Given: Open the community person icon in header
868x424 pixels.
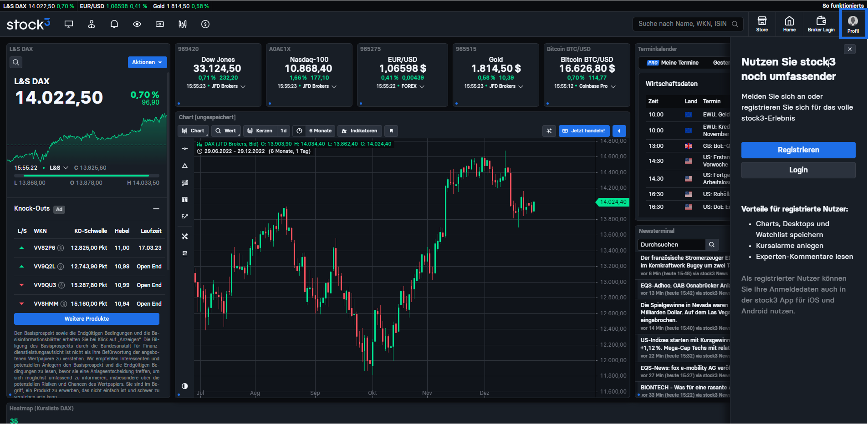Looking at the screenshot, I should tap(91, 24).
